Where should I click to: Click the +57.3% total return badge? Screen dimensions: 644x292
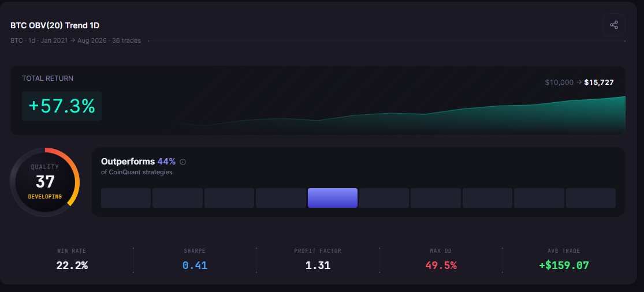coord(62,106)
